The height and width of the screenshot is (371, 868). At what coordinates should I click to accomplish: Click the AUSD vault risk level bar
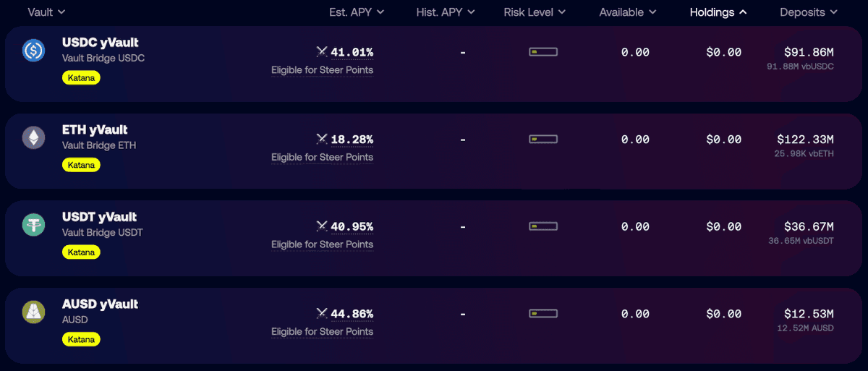point(543,314)
